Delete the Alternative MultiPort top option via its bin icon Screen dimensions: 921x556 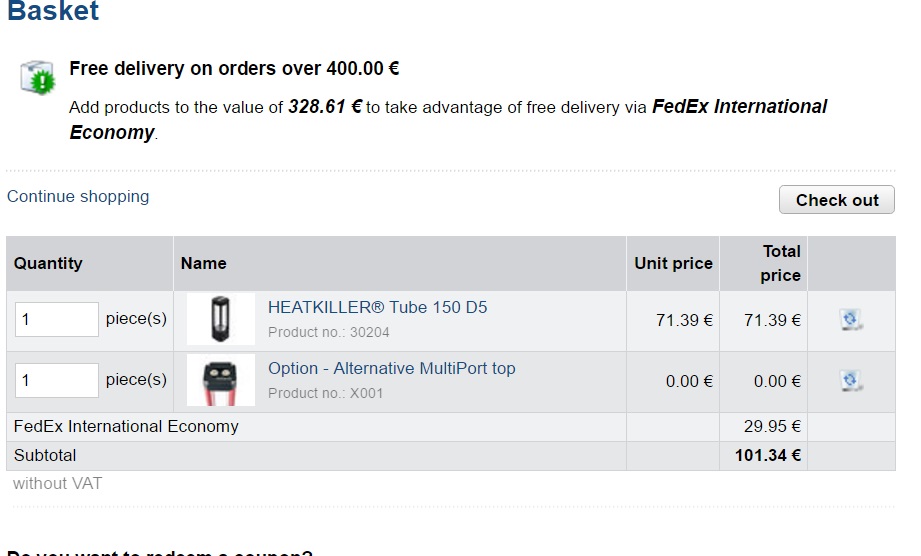click(x=851, y=380)
